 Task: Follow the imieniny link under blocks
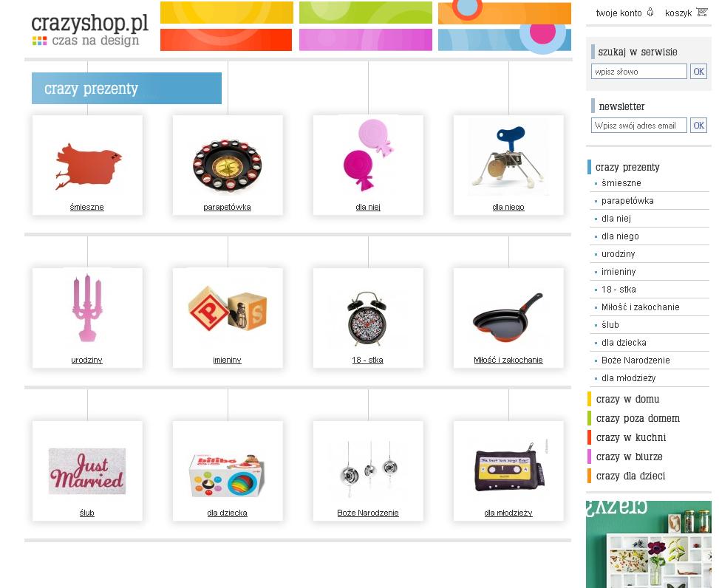tap(227, 360)
